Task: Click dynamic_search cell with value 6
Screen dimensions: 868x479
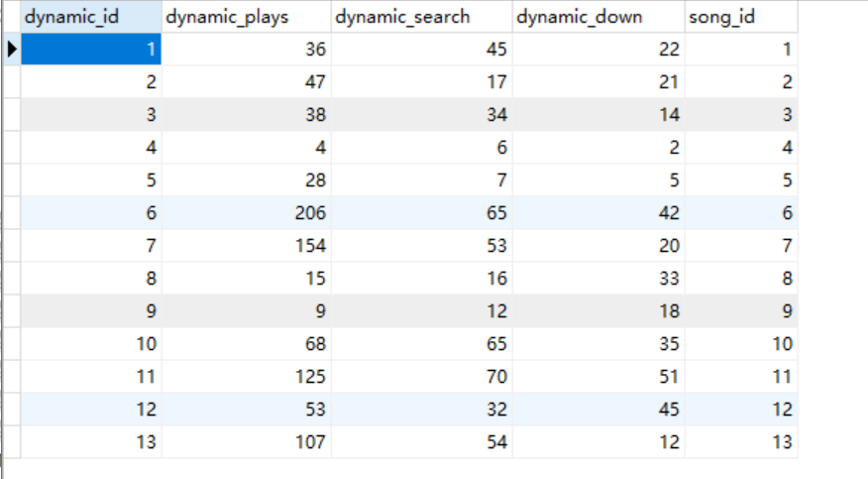Action: click(x=422, y=148)
